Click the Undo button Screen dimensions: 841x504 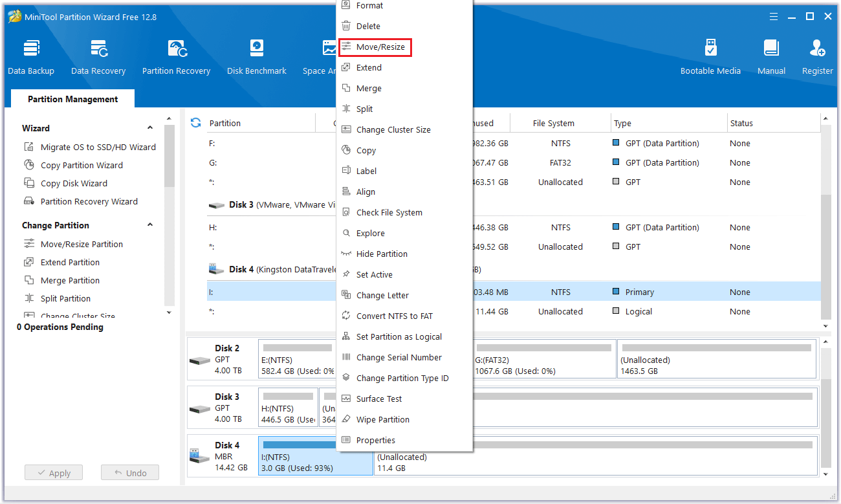(130, 473)
